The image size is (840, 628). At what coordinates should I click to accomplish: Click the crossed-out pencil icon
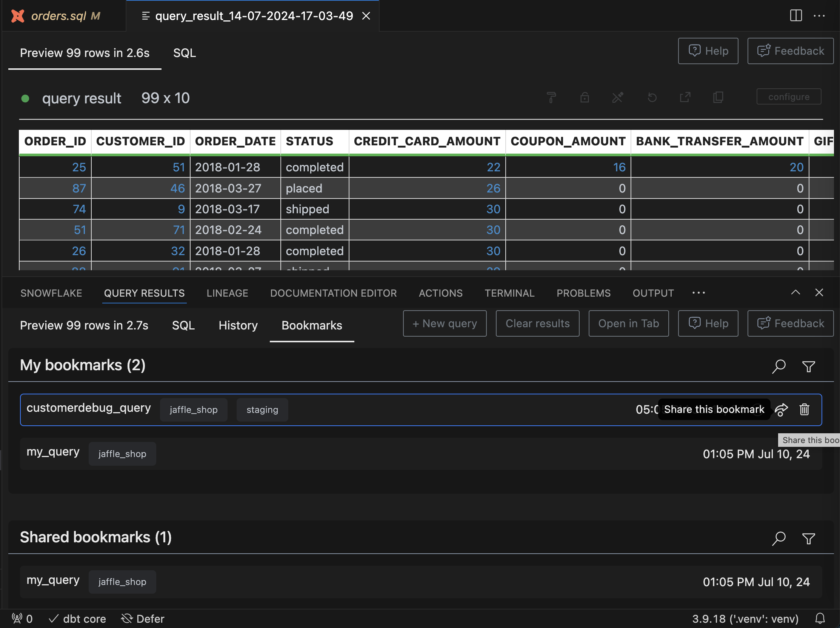tap(617, 98)
